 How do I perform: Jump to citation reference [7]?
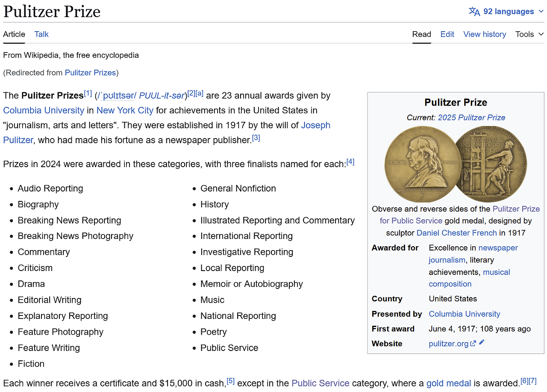pyautogui.click(x=532, y=381)
